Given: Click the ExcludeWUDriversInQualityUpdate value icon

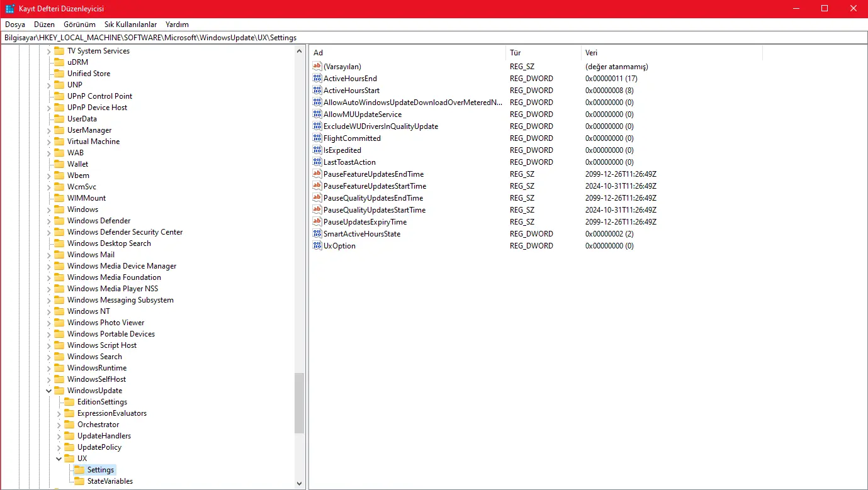Looking at the screenshot, I should coord(317,126).
